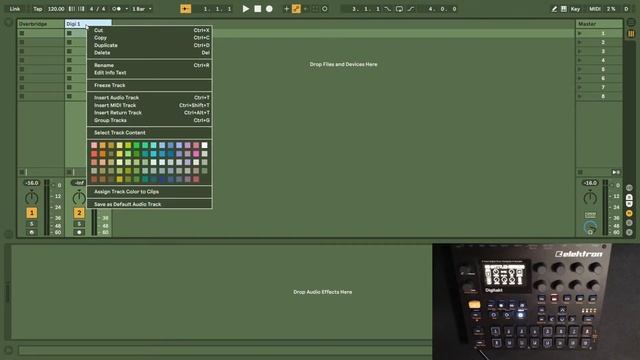Choose Delete in the context menu
This screenshot has width=640, height=360.
click(149, 53)
